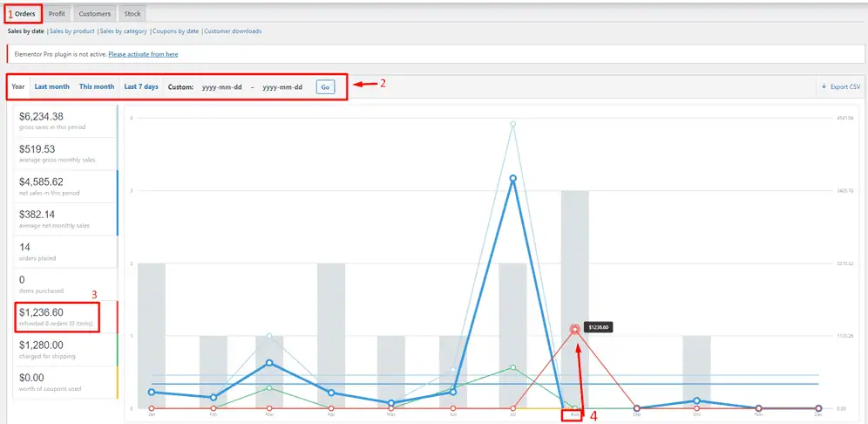
Task: Click Export CSV download arrow icon
Action: click(x=824, y=86)
